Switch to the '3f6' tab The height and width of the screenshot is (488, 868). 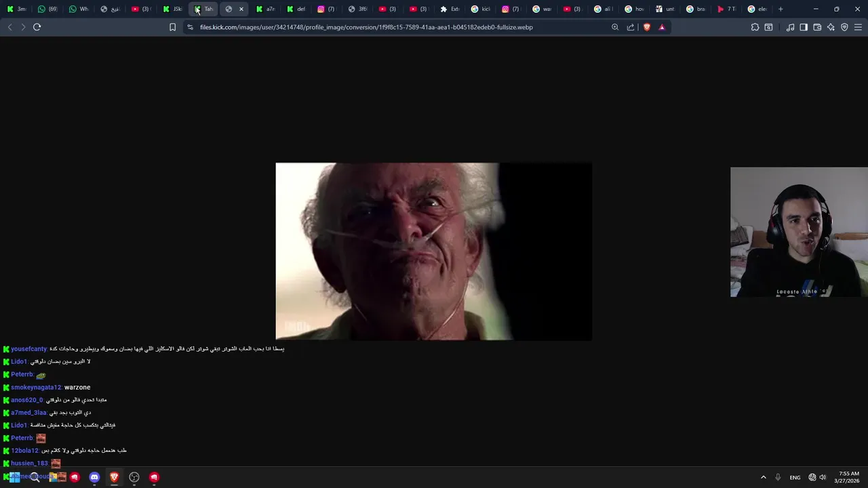358,9
